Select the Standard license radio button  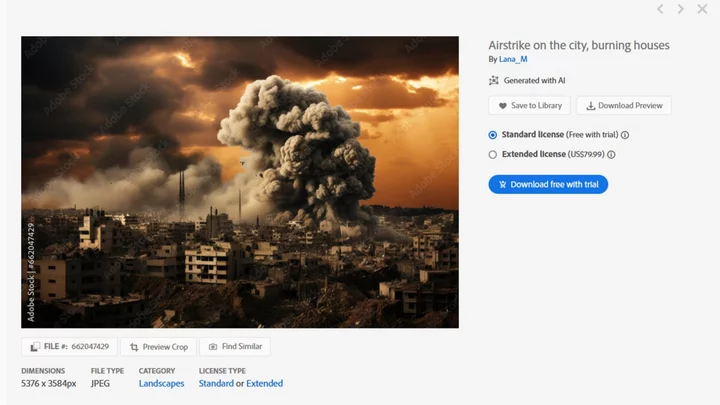493,134
